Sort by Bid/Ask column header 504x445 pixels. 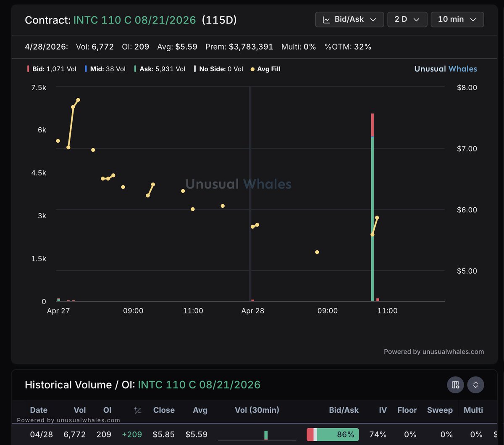(344, 410)
